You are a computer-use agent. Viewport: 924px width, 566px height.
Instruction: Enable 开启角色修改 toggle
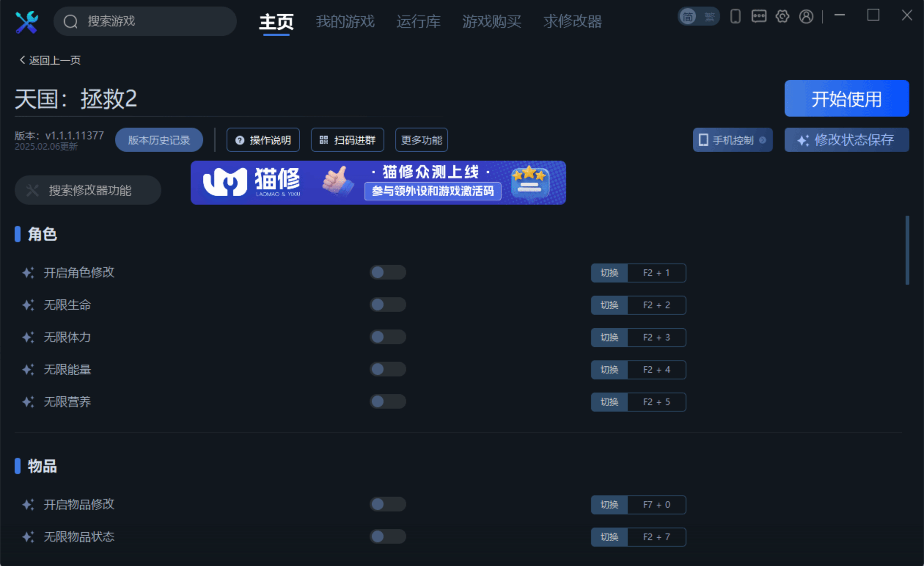(388, 272)
